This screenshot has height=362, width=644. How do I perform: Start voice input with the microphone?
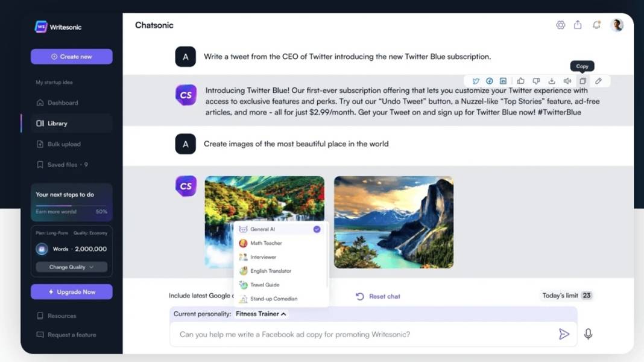(x=588, y=334)
